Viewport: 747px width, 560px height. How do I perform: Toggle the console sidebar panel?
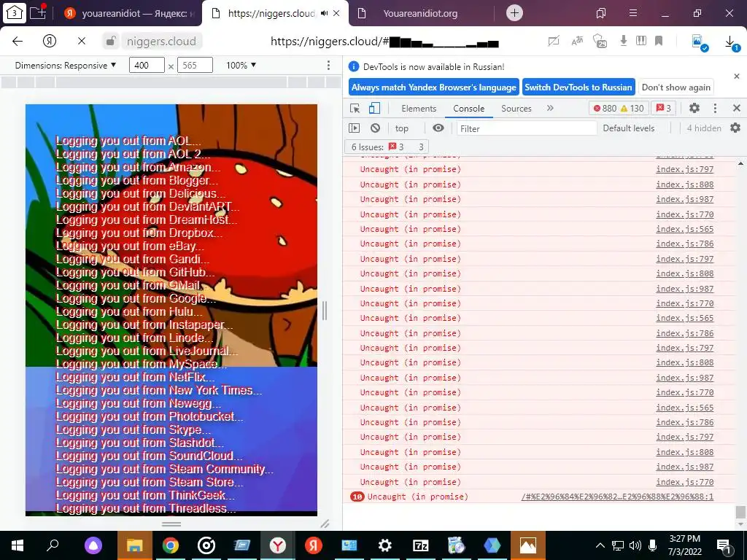point(355,128)
